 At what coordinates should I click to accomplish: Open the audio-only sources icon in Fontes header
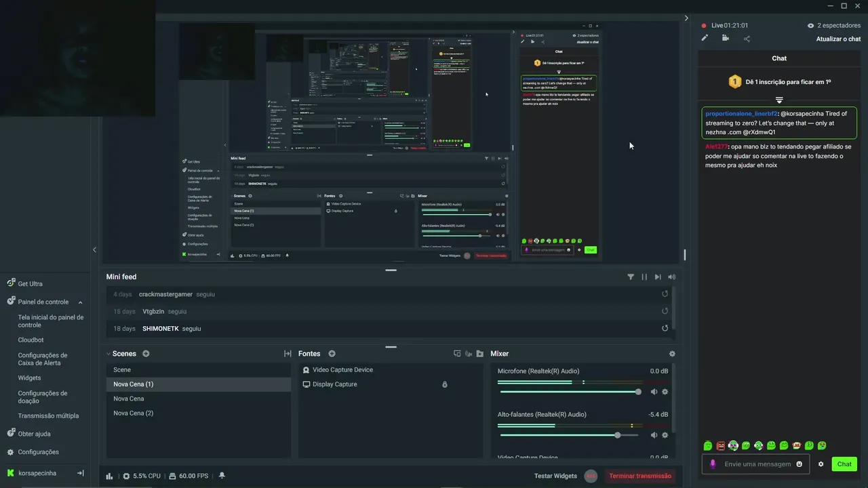(x=469, y=354)
